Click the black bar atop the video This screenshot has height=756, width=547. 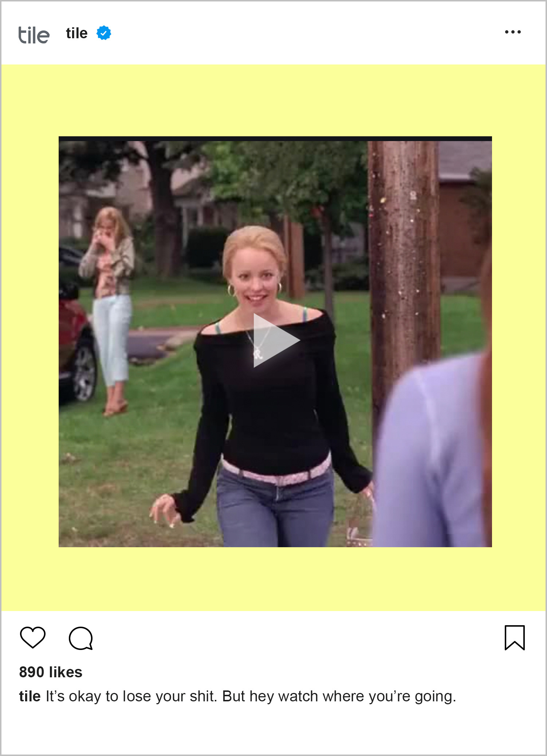pos(275,139)
